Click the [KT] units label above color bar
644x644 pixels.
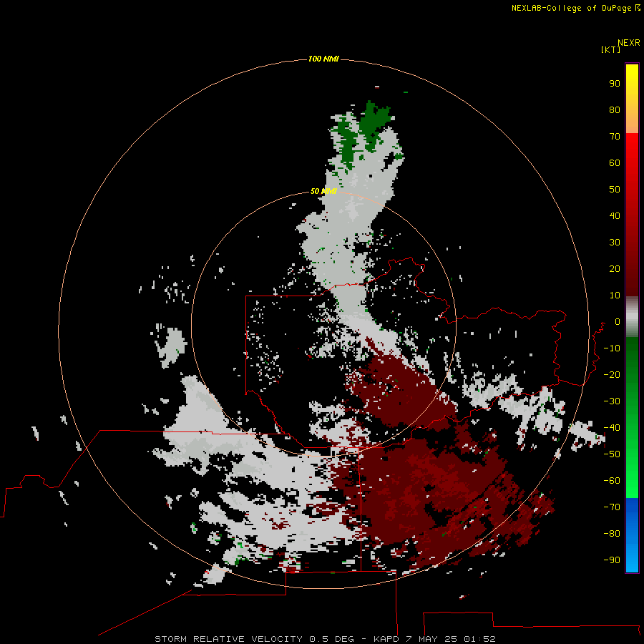click(x=610, y=49)
